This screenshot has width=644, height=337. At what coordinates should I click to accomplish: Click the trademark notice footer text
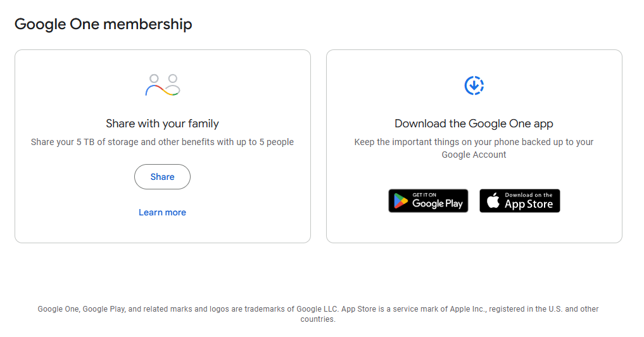[x=318, y=314]
